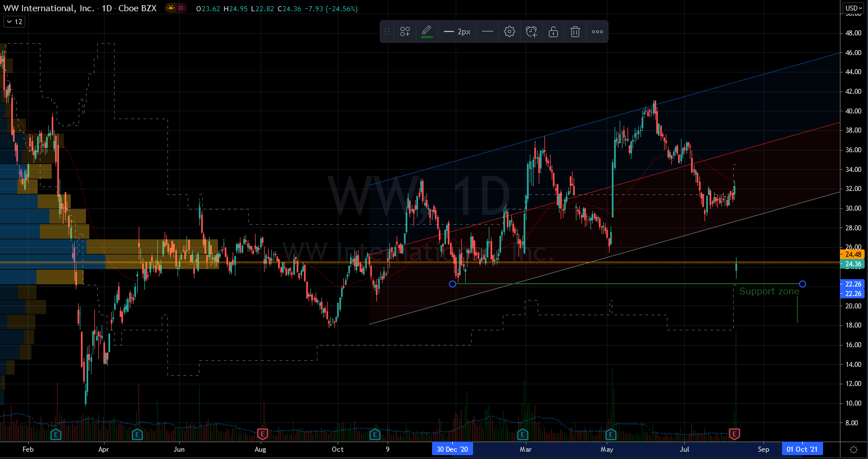Image resolution: width=868 pixels, height=459 pixels.
Task: Click the red earnings marker above Aug
Action: (x=262, y=434)
